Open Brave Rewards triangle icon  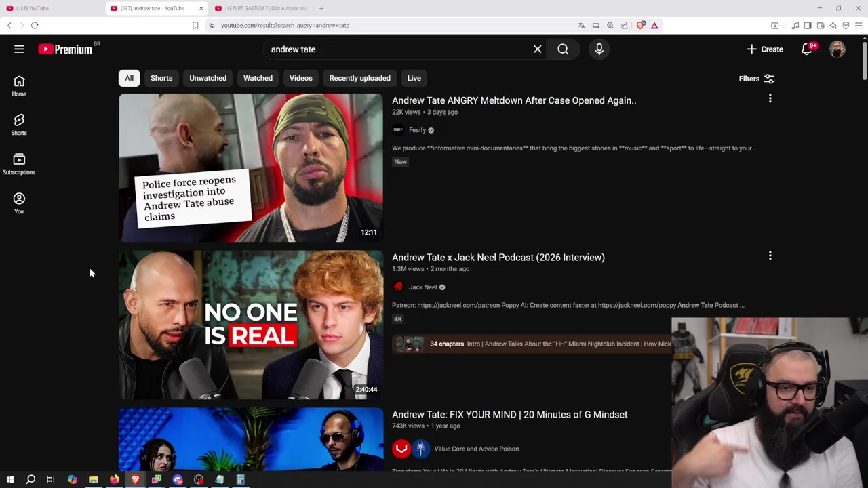(x=654, y=26)
